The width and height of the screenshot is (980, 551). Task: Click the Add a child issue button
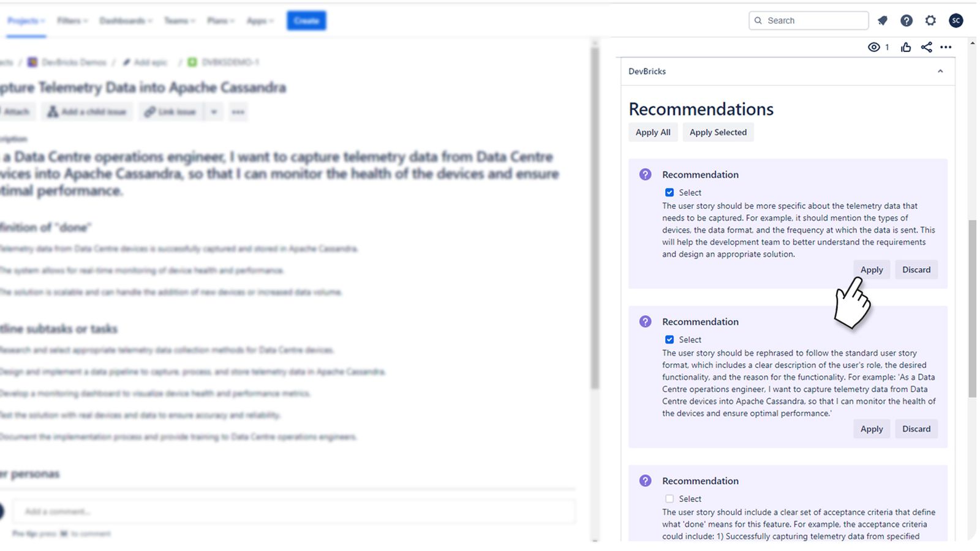87,111
